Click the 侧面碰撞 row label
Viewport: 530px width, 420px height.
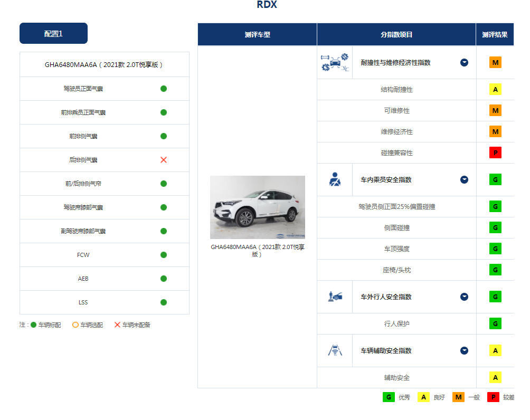click(x=397, y=228)
